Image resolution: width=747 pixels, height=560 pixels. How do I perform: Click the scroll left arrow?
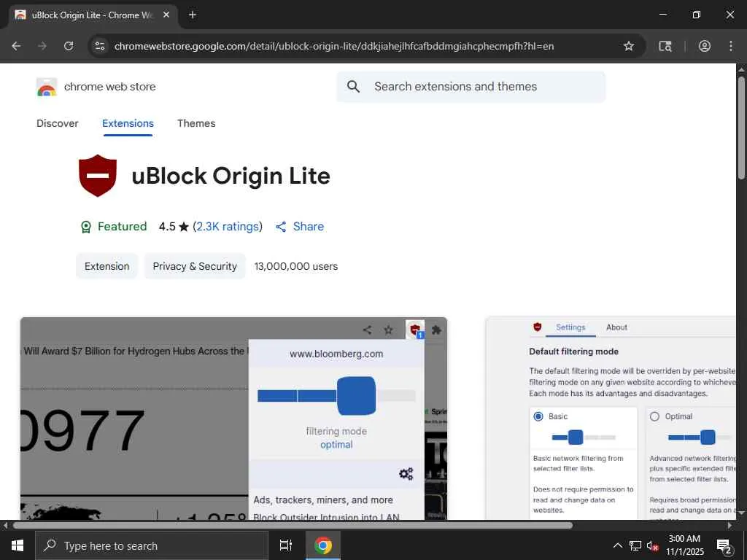(x=6, y=526)
